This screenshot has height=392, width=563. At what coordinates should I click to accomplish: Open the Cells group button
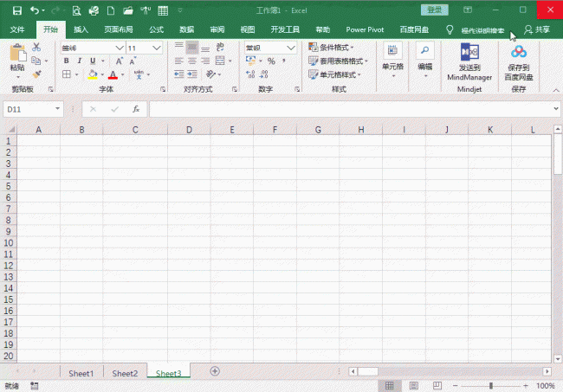(393, 60)
